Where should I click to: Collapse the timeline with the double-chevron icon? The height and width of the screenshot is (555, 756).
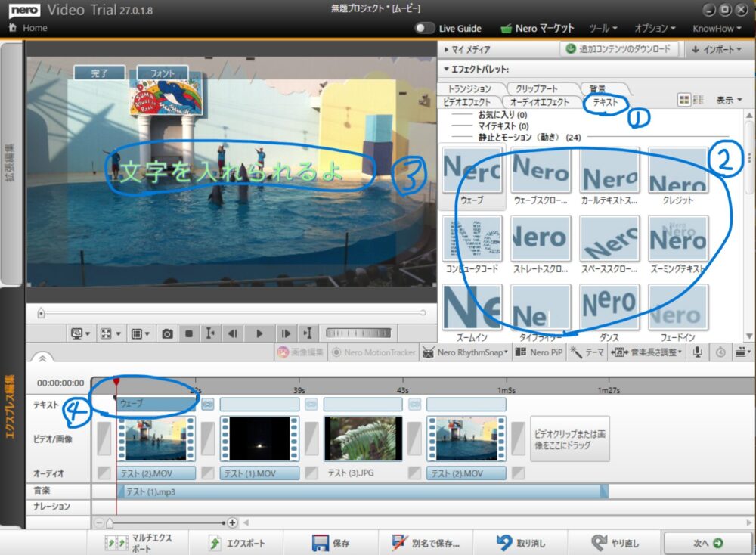42,358
